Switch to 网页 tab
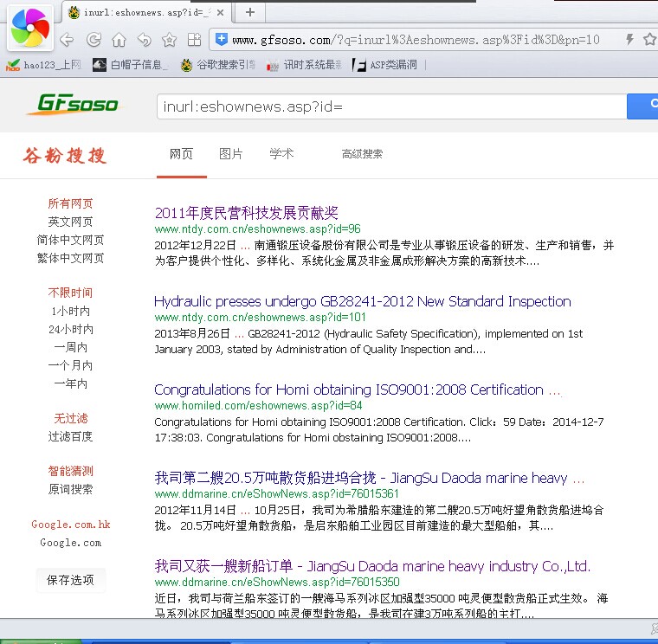 point(181,154)
